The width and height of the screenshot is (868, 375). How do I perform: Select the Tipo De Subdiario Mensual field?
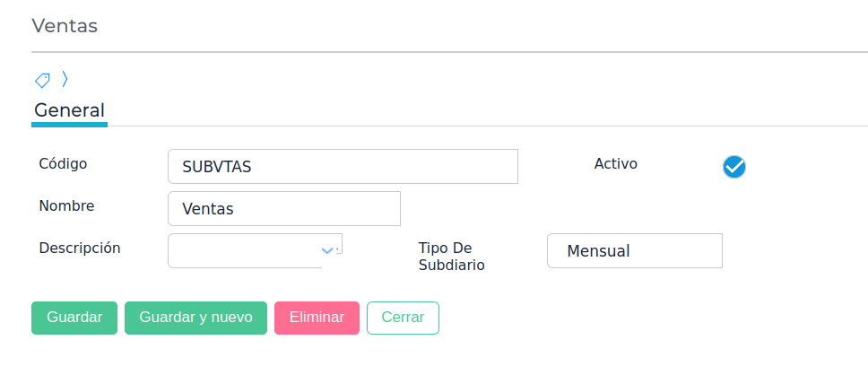tap(634, 251)
